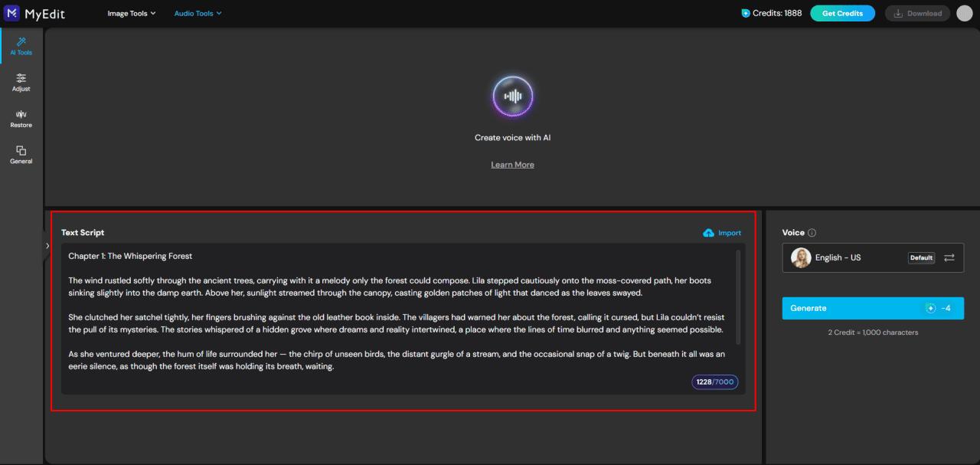The image size is (980, 465).
Task: Click the credit cost icon on Generate
Action: (931, 308)
